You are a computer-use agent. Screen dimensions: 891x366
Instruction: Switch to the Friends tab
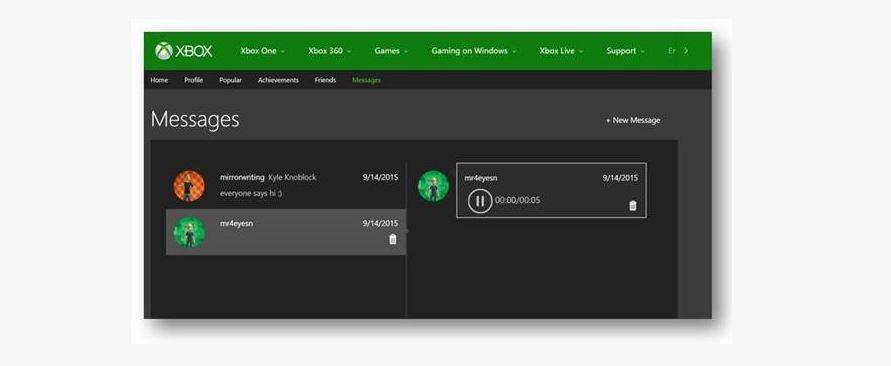325,80
